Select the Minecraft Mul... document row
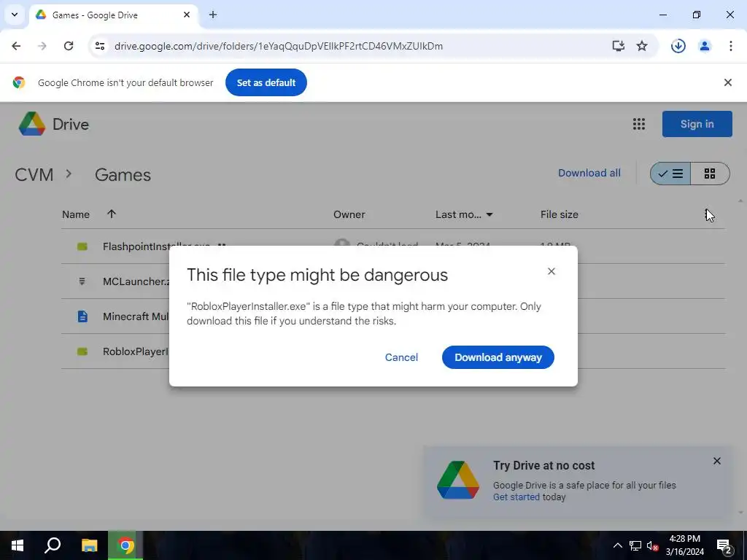 [393, 316]
